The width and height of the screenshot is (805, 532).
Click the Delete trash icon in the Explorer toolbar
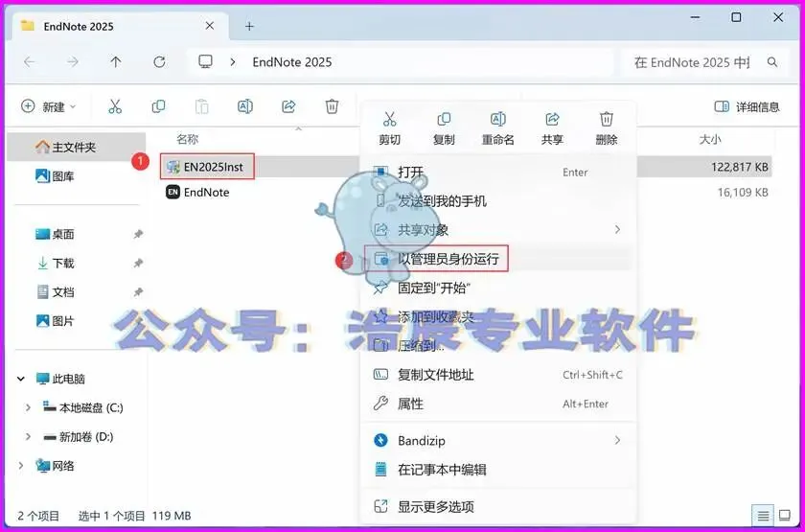coord(332,106)
